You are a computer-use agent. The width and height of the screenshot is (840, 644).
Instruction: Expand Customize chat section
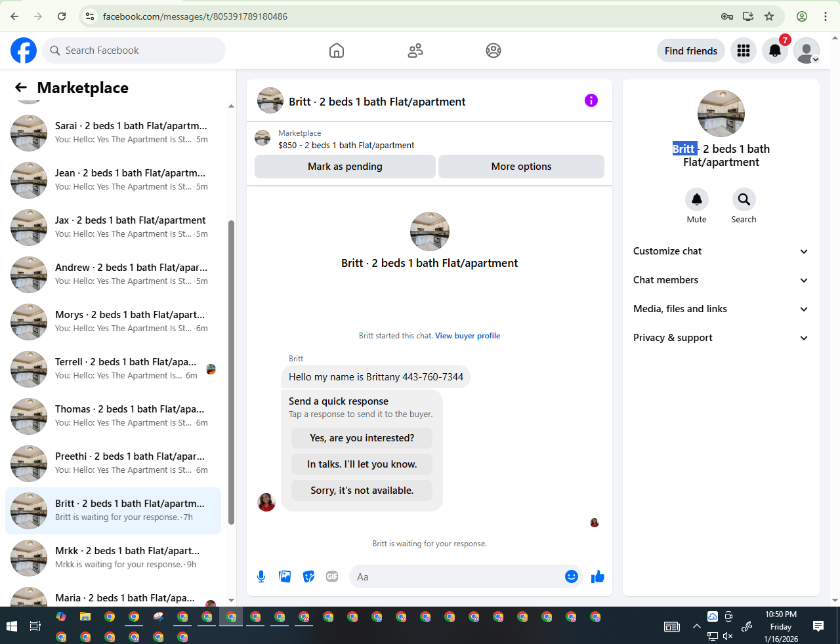[721, 251]
